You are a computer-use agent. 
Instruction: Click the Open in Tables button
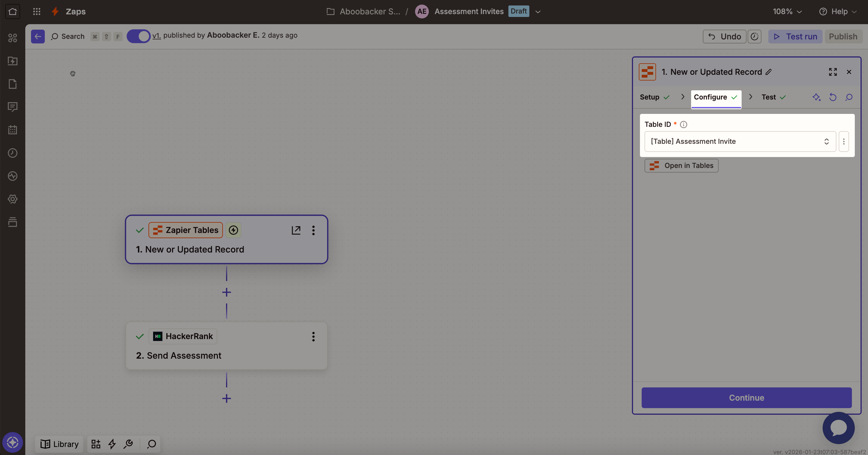681,166
